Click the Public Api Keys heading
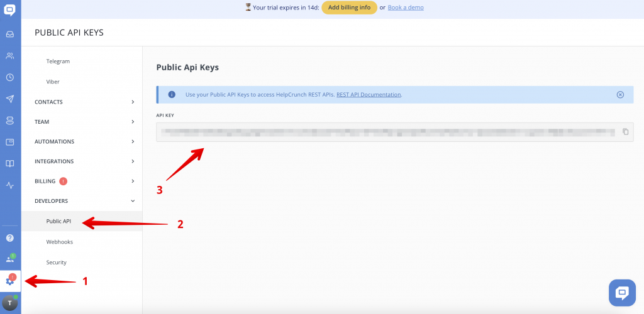The height and width of the screenshot is (314, 644). (x=187, y=68)
